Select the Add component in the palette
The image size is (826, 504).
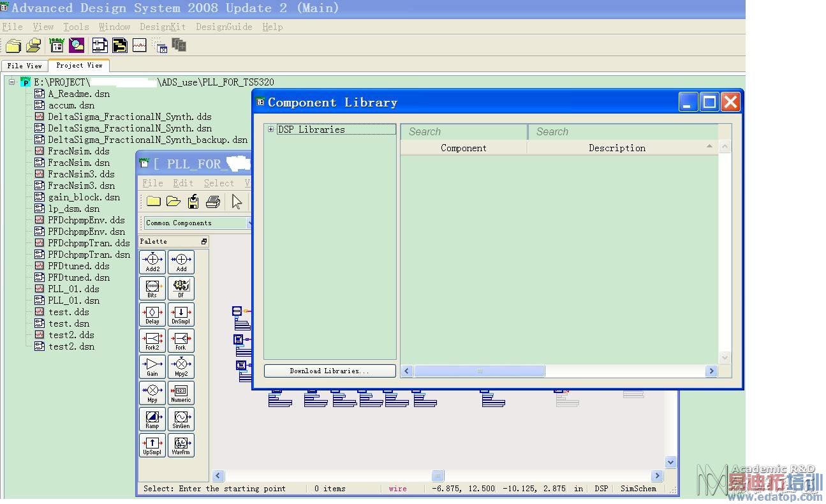(181, 262)
